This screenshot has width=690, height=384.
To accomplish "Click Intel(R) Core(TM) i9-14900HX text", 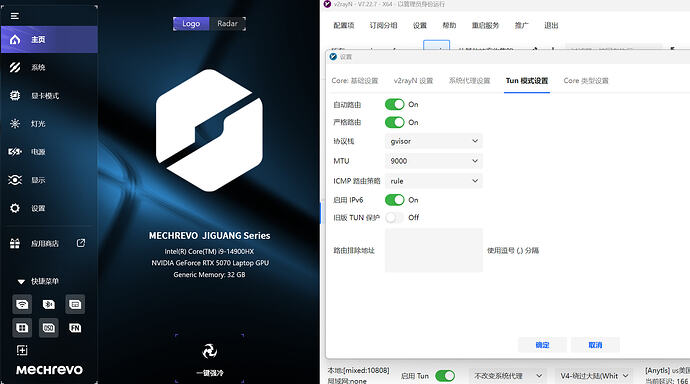I will (209, 252).
